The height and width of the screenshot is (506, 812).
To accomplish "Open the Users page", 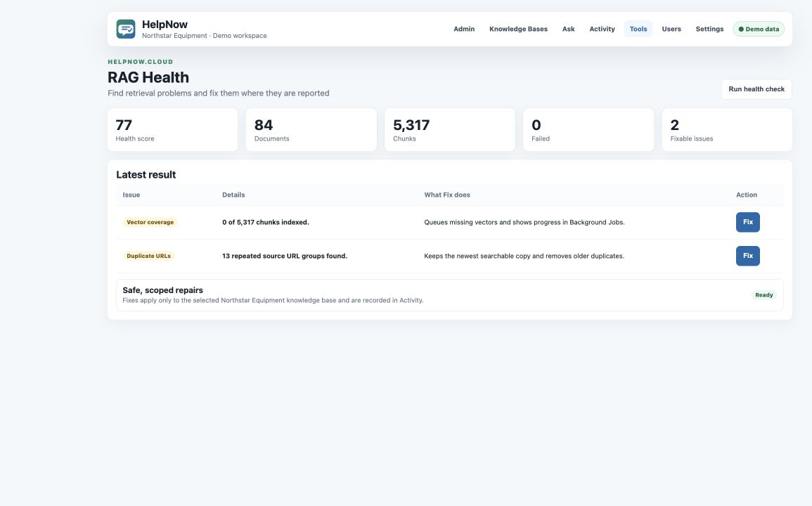I will (671, 29).
